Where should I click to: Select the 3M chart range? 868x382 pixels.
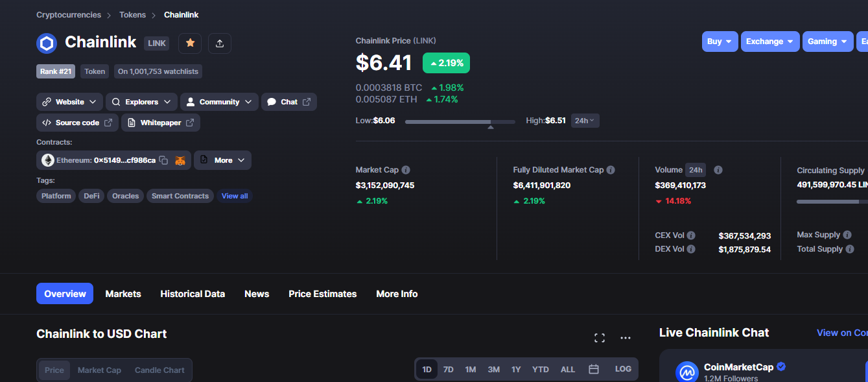[494, 370]
